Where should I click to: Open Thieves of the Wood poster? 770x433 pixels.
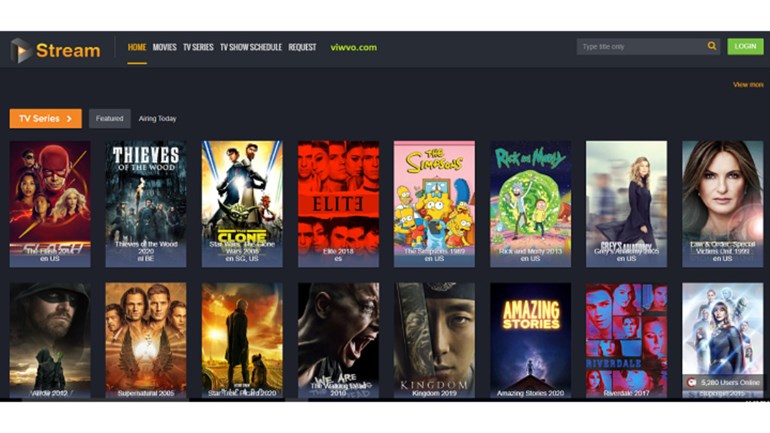coord(146,204)
